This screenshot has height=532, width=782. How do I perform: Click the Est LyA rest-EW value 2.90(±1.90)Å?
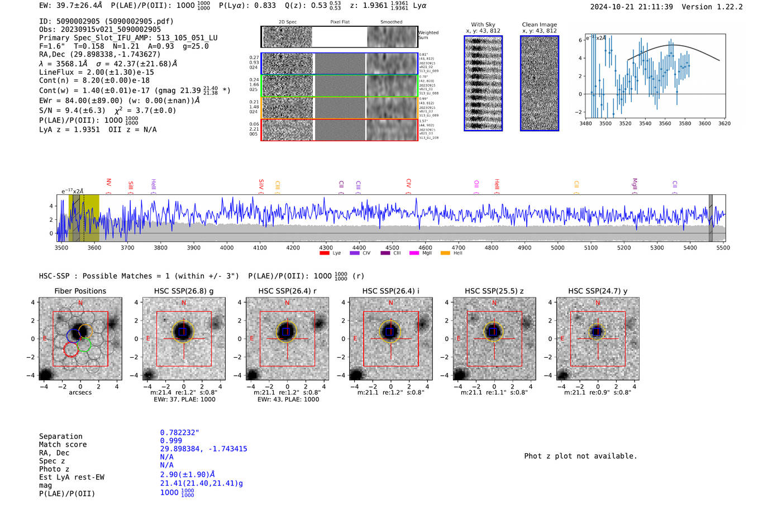coord(188,474)
